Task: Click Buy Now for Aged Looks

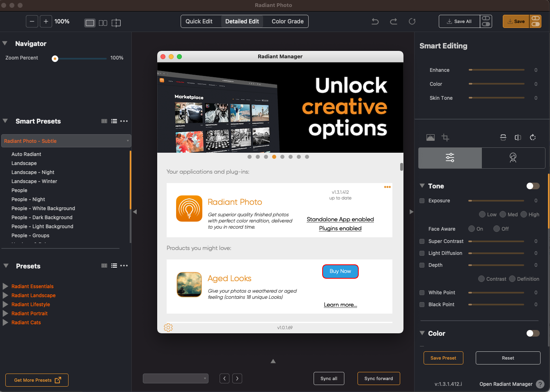Action: pyautogui.click(x=340, y=271)
